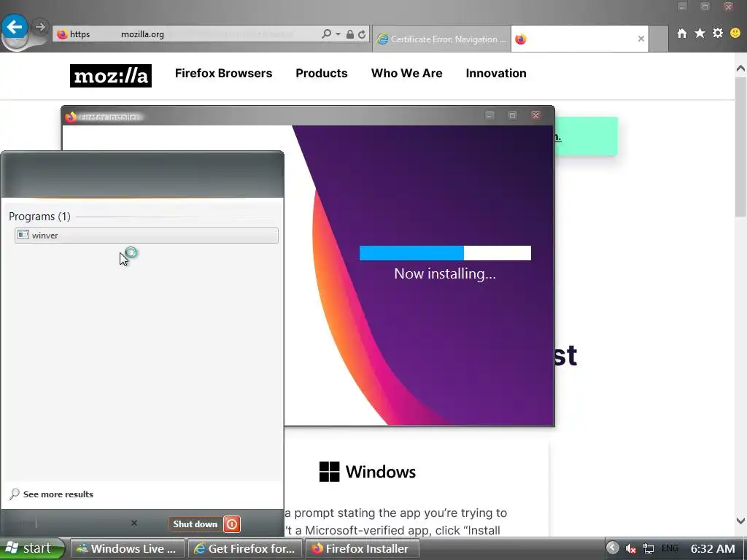Click the installation progress bar
Screen dimensions: 747x560
445,253
